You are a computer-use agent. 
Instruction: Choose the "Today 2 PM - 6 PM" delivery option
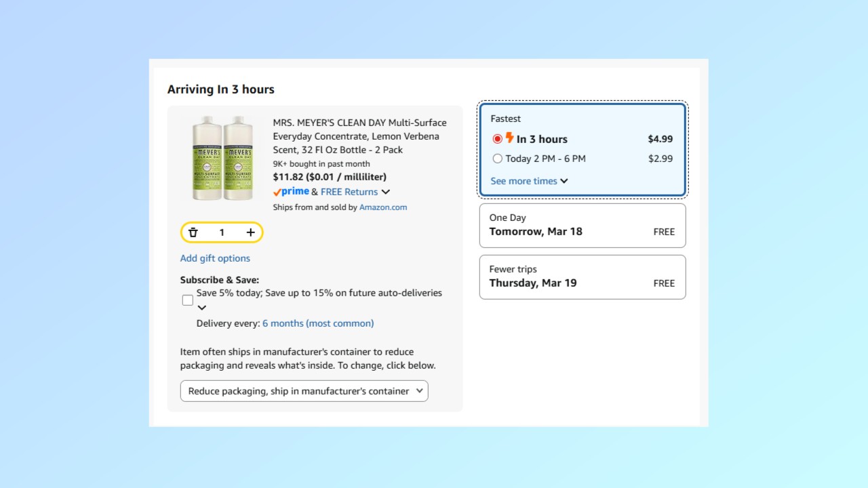point(497,158)
